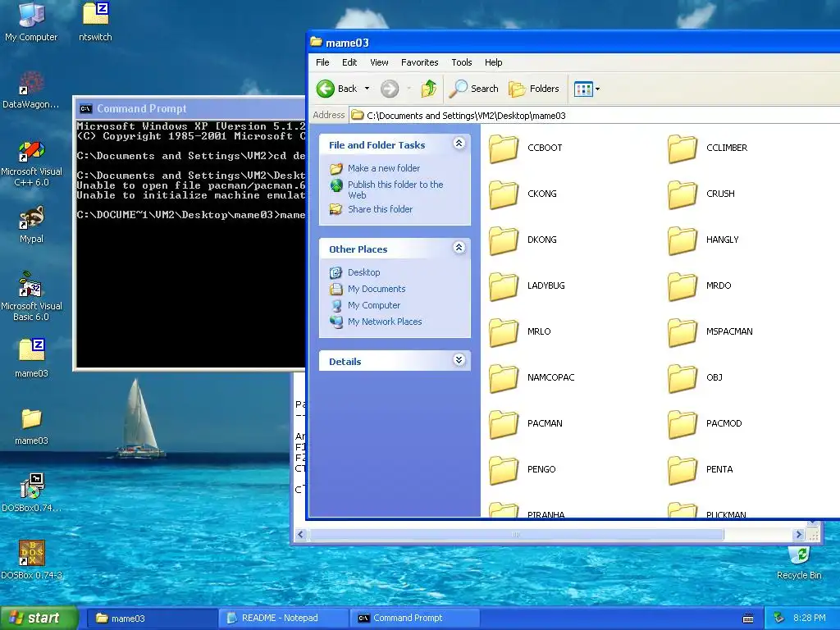Go to My Computer in Other Places
Image resolution: width=840 pixels, height=630 pixels.
pyautogui.click(x=374, y=305)
